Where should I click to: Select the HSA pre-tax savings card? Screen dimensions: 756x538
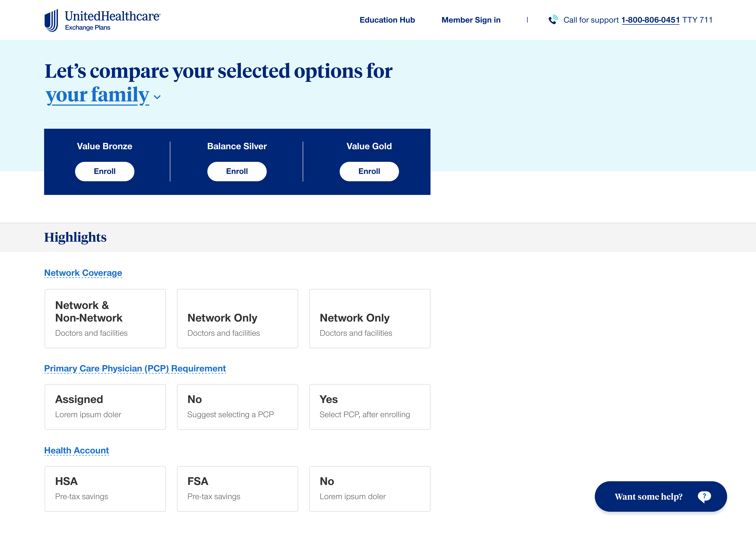pos(105,489)
